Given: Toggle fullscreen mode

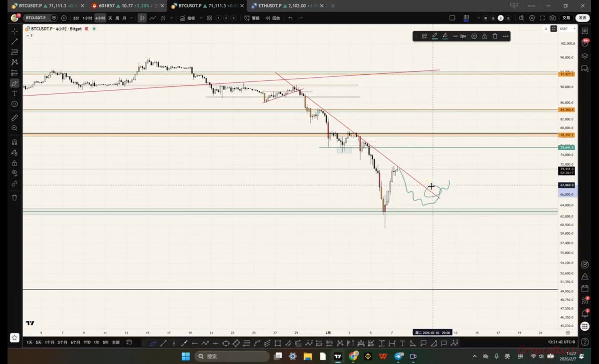Looking at the screenshot, I should click(542, 18).
